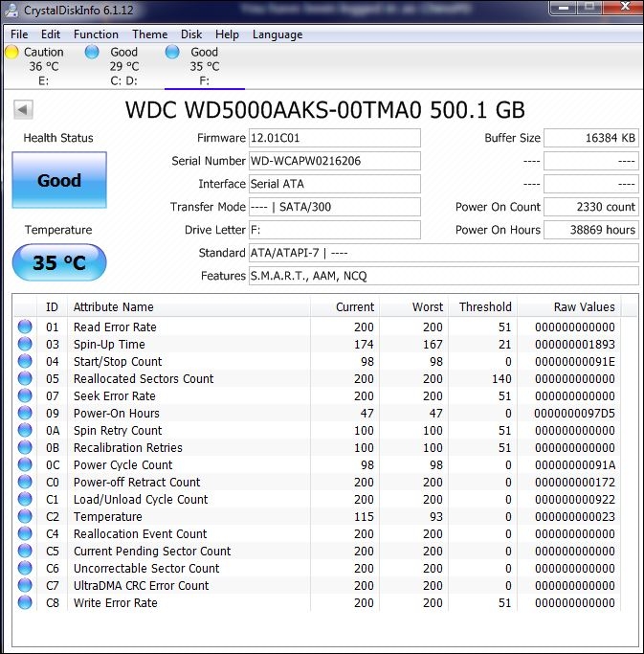Open the File menu
Screen dimensions: 644x654
tap(19, 34)
